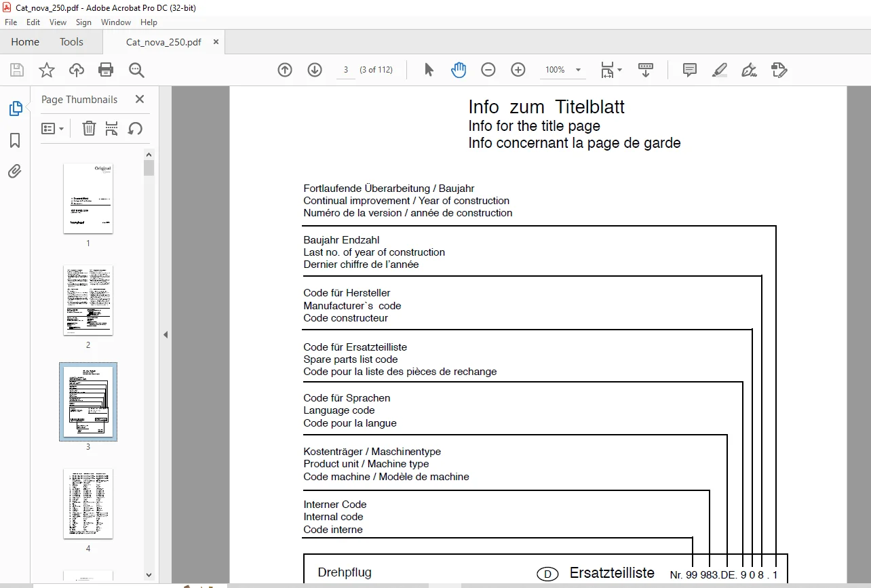Select the arrow selection tool
The width and height of the screenshot is (871, 588).
click(x=429, y=70)
